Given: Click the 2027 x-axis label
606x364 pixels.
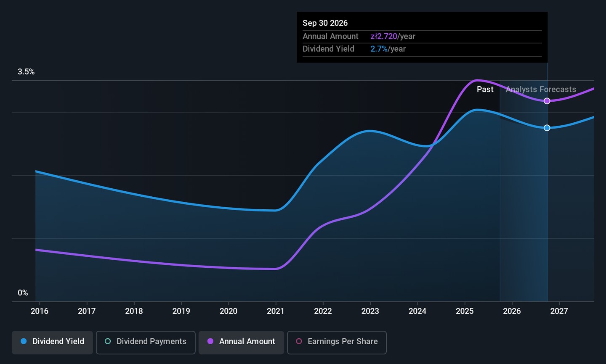Looking at the screenshot, I should (559, 311).
